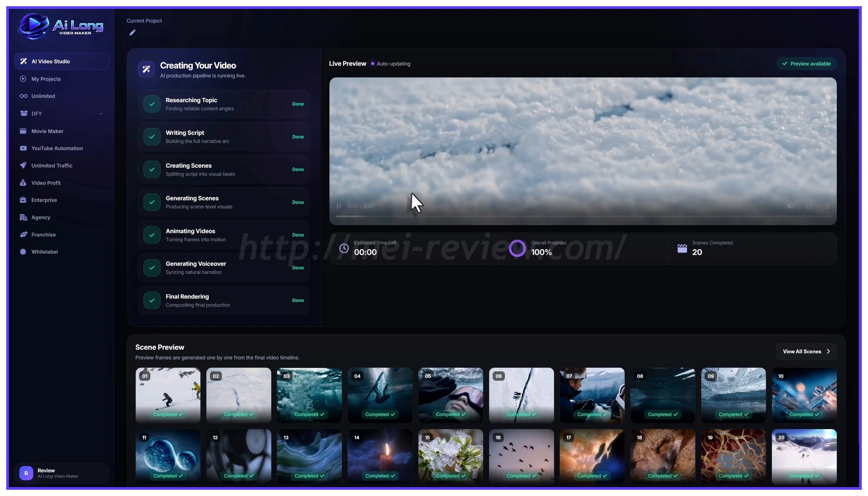The image size is (868, 496).
Task: Click the Final Rendering checkmark
Action: [152, 300]
